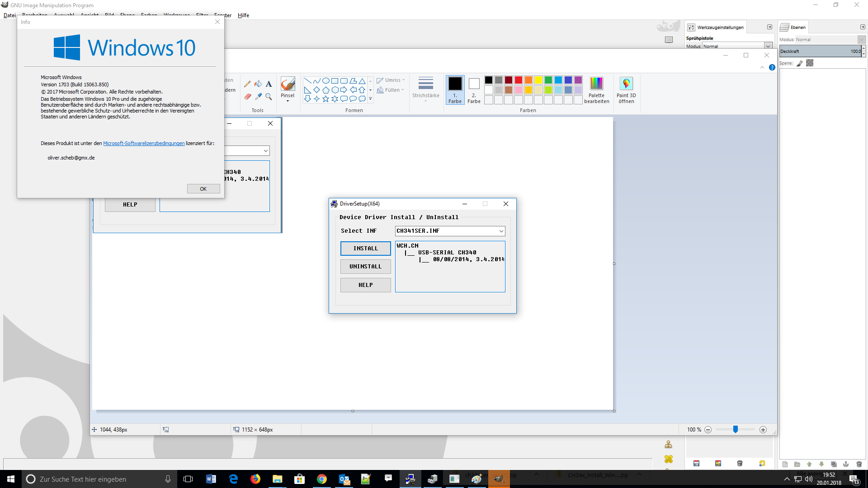The height and width of the screenshot is (488, 868).
Task: Click OK in the Windows 10 Info dialog
Action: (x=203, y=189)
